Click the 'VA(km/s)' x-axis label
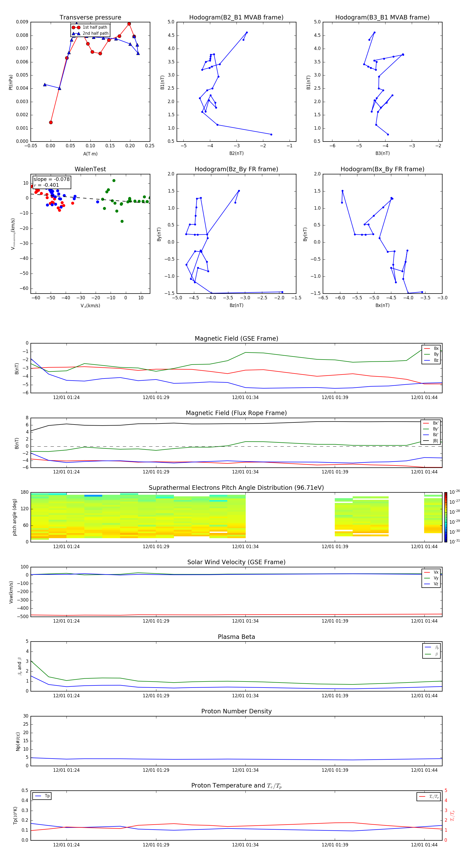The height and width of the screenshot is (868, 473). [x=90, y=306]
